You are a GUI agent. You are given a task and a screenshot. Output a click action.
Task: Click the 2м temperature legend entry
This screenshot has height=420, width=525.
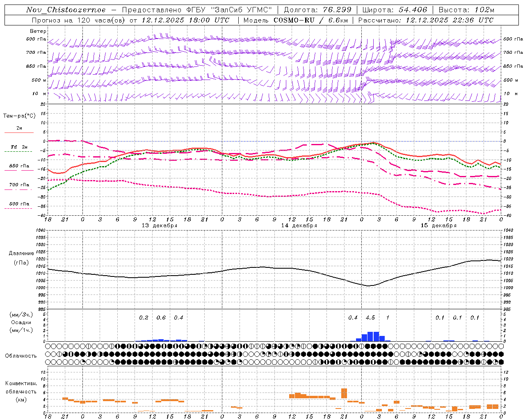(19, 128)
